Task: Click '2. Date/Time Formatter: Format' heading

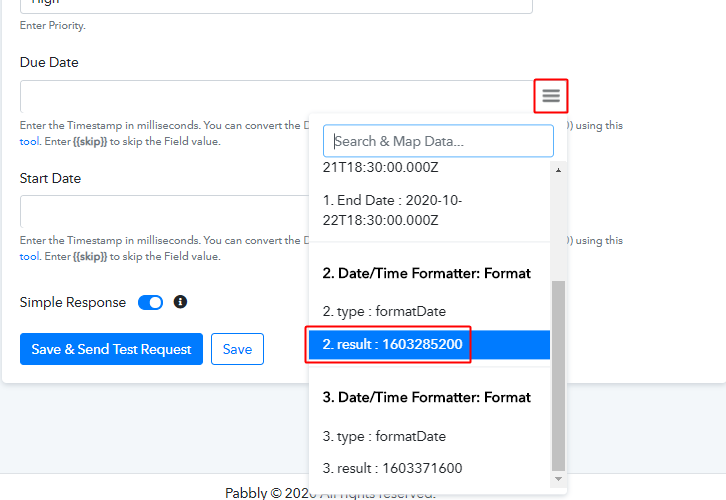Action: point(426,274)
